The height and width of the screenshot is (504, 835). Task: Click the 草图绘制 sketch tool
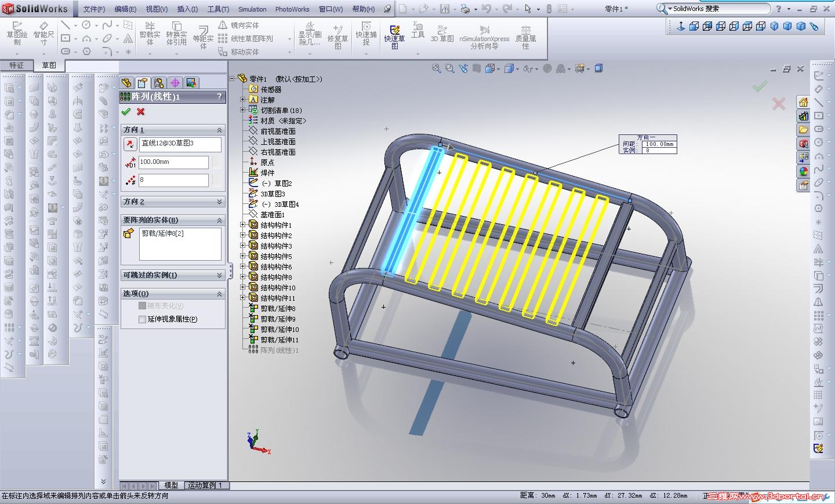point(17,34)
